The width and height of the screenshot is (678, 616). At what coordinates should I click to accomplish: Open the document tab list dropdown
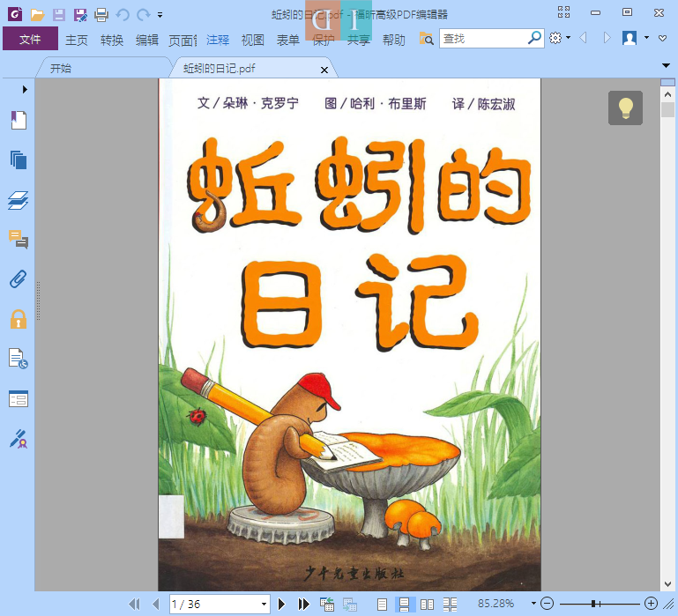pos(666,66)
